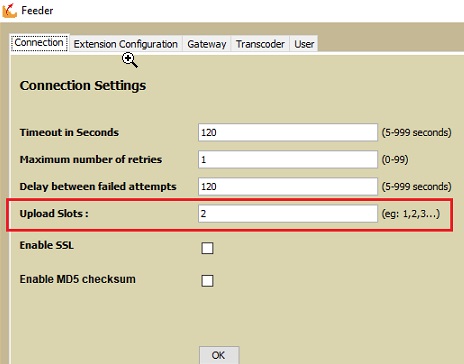464x364 pixels.
Task: Switch to the User tab
Action: pyautogui.click(x=304, y=44)
